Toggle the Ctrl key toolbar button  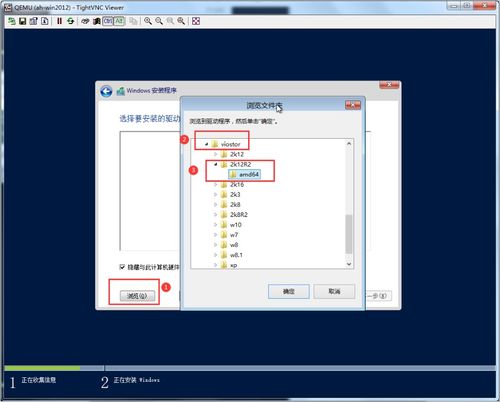tap(108, 21)
